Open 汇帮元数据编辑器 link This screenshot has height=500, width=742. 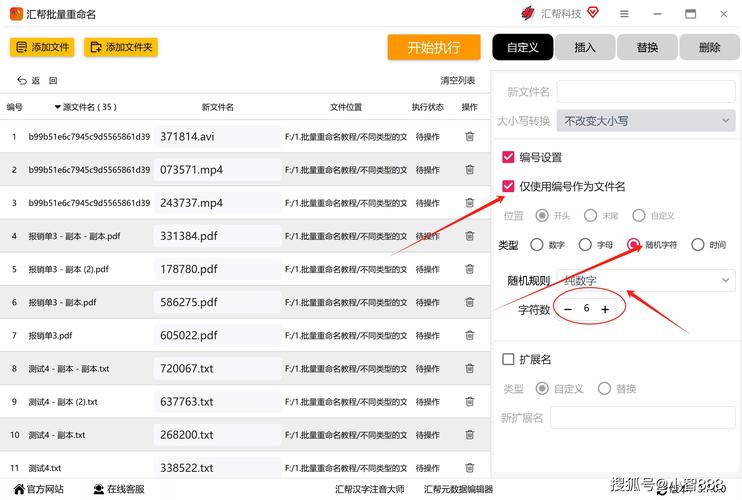coord(459,489)
